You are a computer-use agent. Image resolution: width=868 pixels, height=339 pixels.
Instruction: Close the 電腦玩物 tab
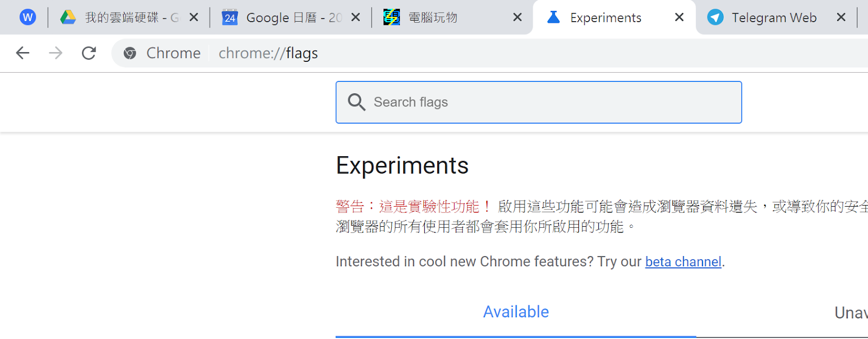(518, 17)
